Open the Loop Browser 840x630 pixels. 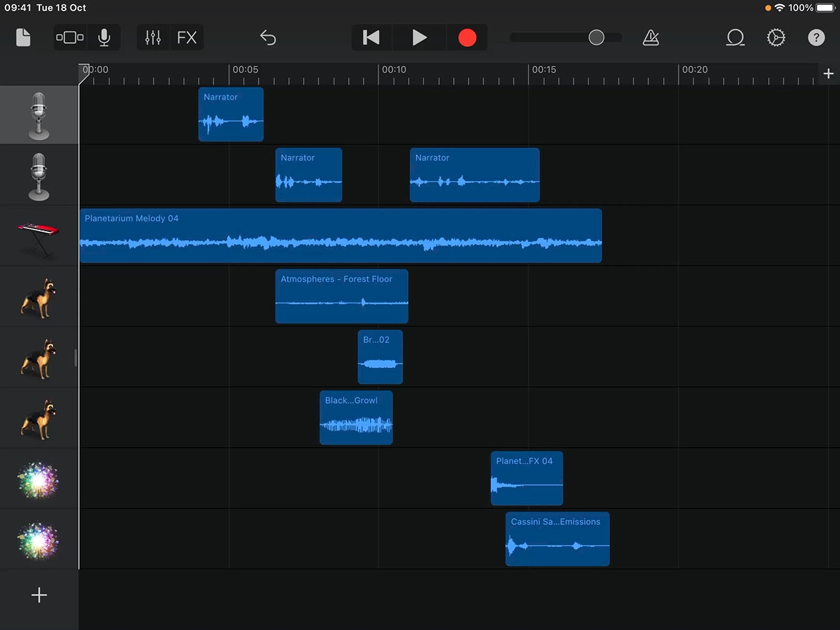coord(735,37)
